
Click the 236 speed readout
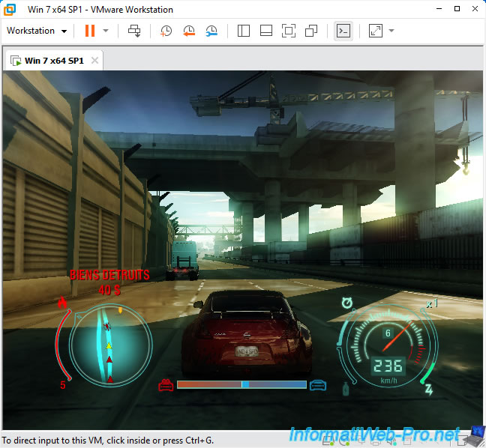(388, 366)
